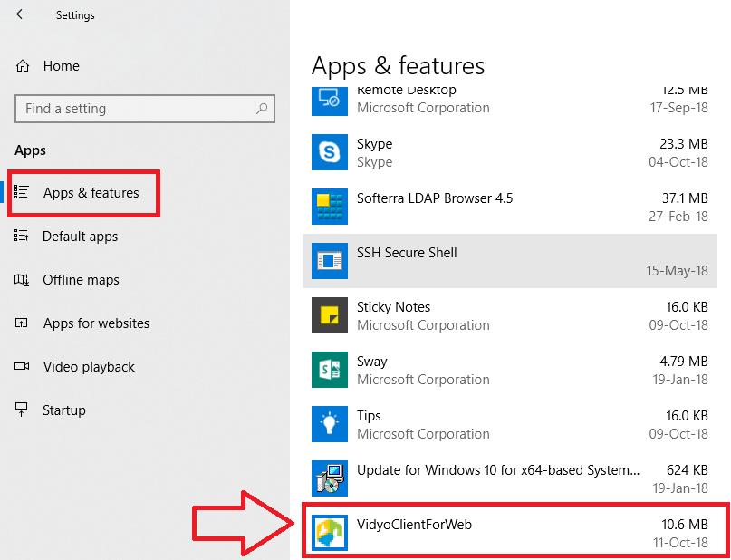The height and width of the screenshot is (560, 731).
Task: Click the VidyoClientForWeb app icon
Action: coord(330,533)
